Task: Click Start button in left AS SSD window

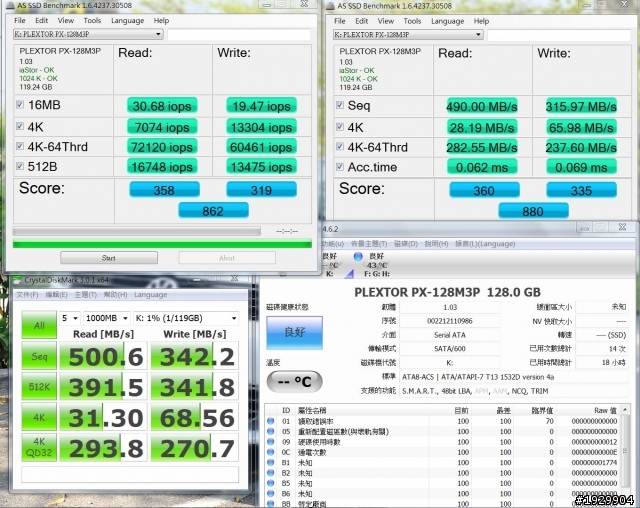Action: [x=109, y=258]
